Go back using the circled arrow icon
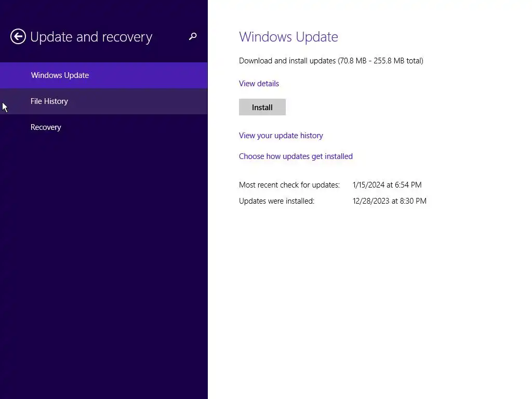The width and height of the screenshot is (532, 399). click(18, 36)
